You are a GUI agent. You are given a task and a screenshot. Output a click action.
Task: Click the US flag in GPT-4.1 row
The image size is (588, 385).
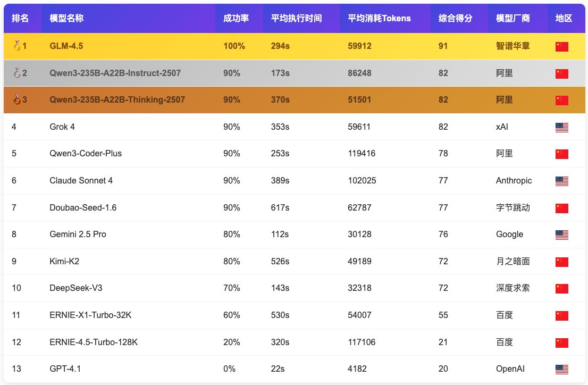tap(562, 369)
